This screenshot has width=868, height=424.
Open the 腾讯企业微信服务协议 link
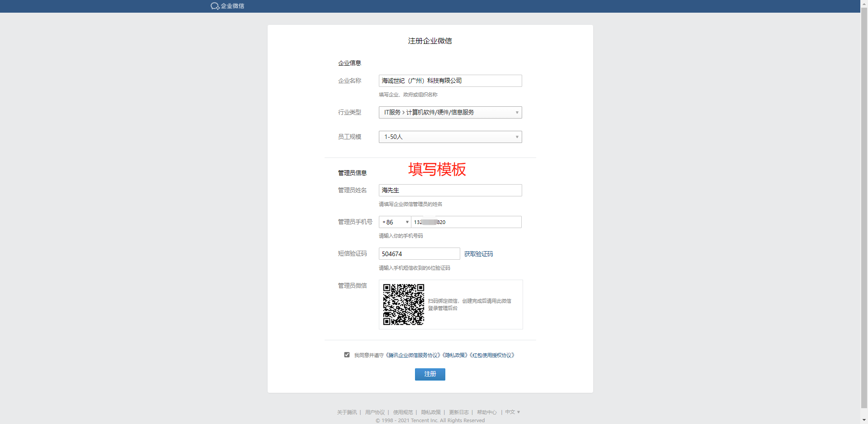pyautogui.click(x=414, y=355)
